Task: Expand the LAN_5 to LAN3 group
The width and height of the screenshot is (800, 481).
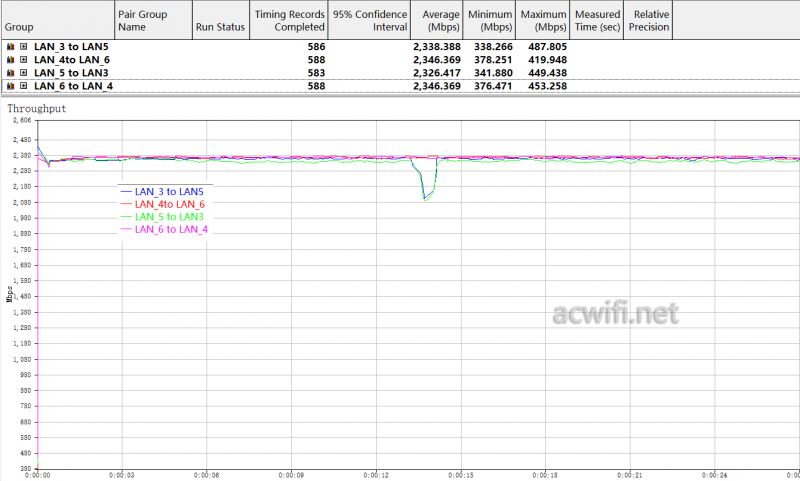Action: coord(23,73)
